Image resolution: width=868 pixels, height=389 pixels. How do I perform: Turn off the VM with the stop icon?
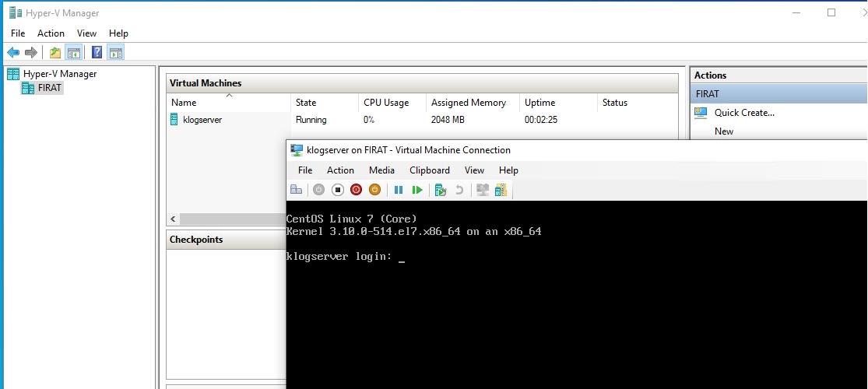click(x=337, y=190)
